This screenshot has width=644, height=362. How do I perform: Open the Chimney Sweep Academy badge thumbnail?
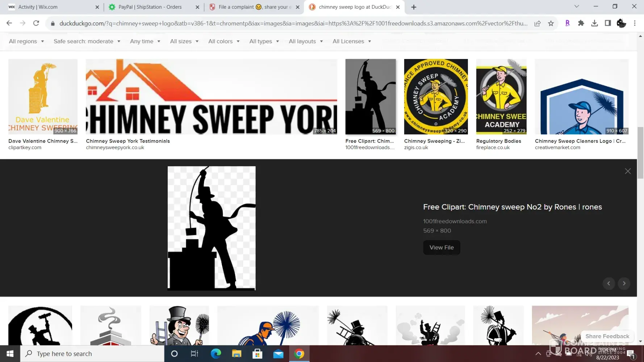click(436, 97)
